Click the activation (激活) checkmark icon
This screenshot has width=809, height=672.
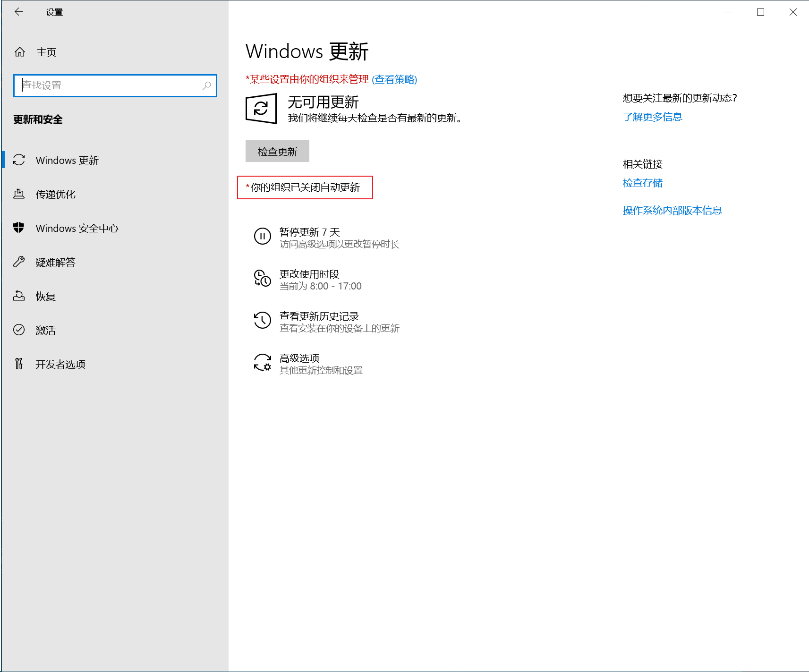[19, 330]
